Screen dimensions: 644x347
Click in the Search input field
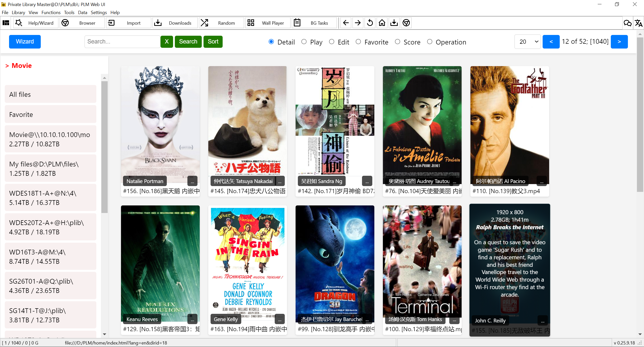click(122, 42)
